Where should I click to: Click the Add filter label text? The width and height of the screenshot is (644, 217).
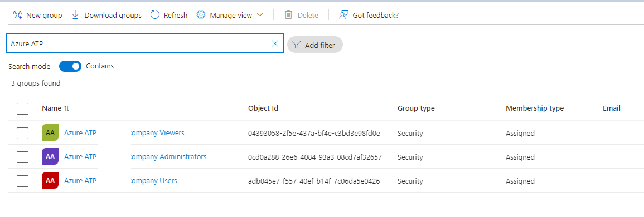(x=320, y=45)
